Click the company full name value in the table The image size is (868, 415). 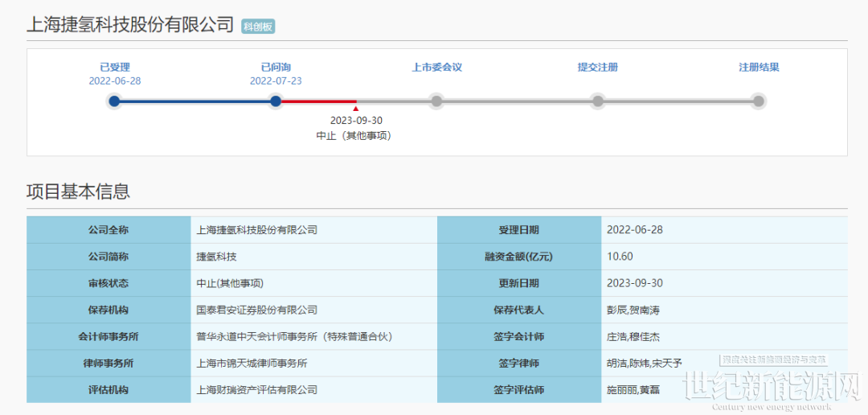point(257,230)
